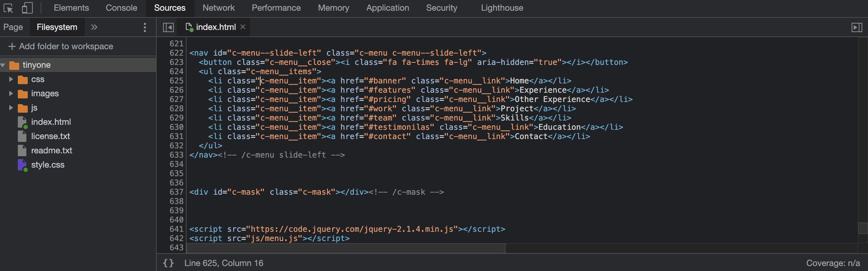Open the navigator three-dot options menu

145,27
